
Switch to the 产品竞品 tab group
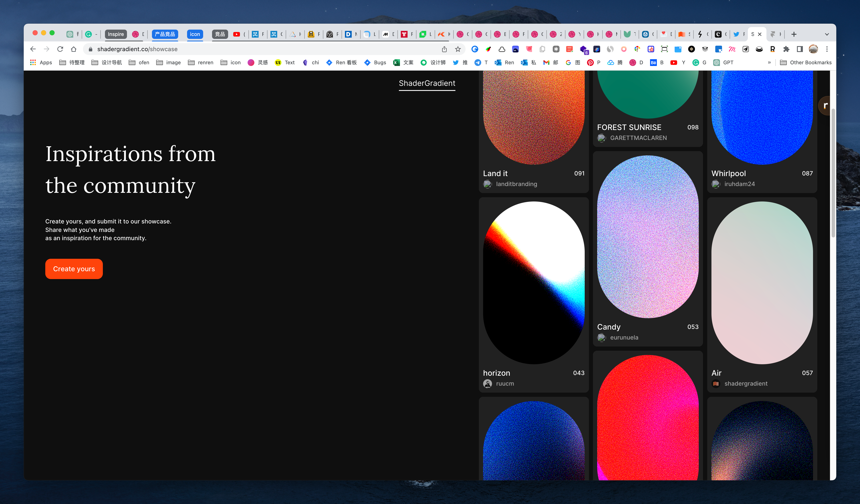tap(165, 34)
